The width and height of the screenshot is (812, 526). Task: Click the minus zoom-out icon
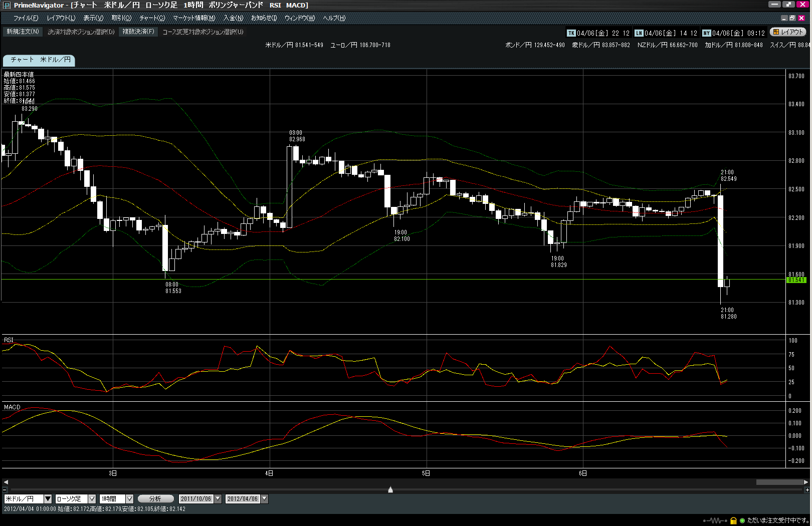click(x=5, y=489)
